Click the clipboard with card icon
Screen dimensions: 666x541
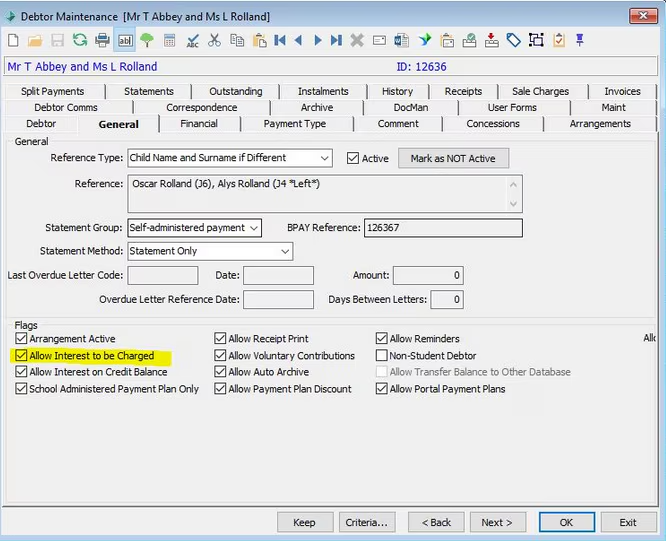pos(447,40)
